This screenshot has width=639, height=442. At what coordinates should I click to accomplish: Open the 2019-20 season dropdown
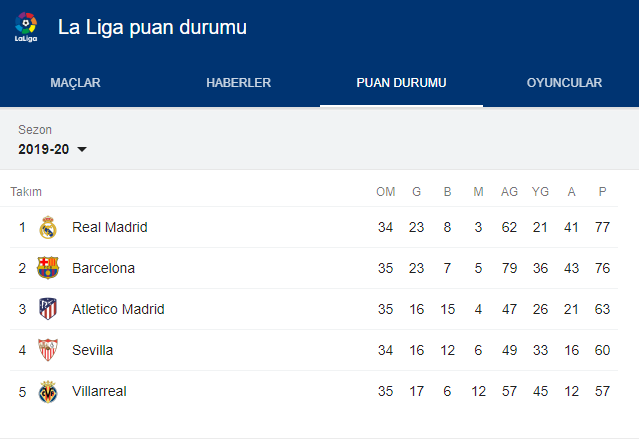[x=53, y=149]
